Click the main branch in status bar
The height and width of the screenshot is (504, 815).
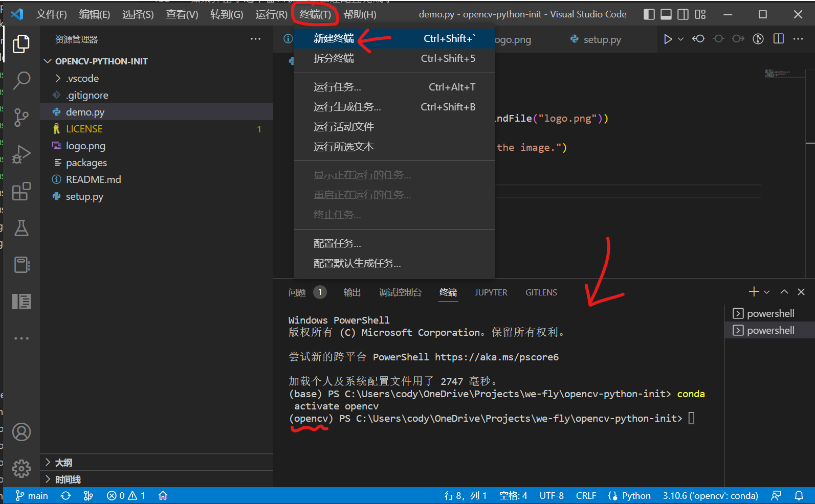32,496
